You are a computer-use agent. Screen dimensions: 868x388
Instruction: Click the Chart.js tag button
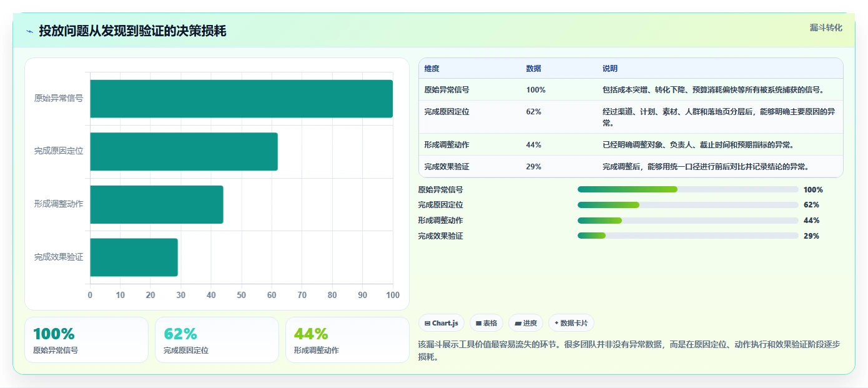(441, 323)
